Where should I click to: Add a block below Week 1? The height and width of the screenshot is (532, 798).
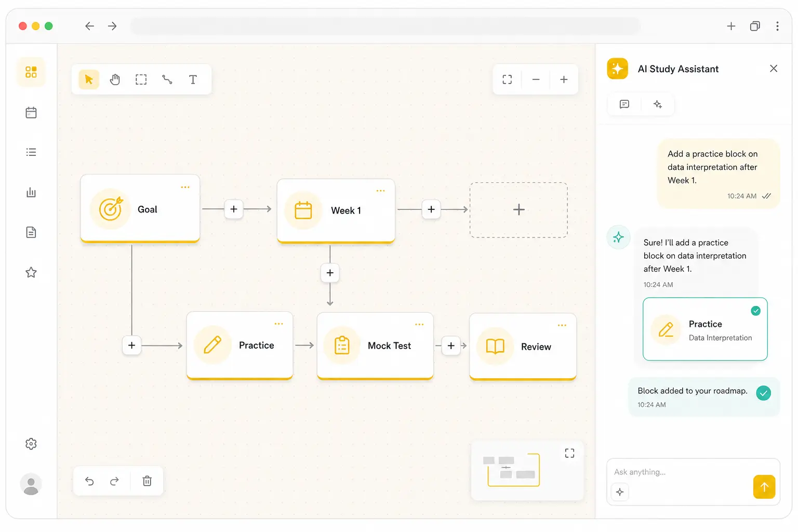click(x=330, y=273)
